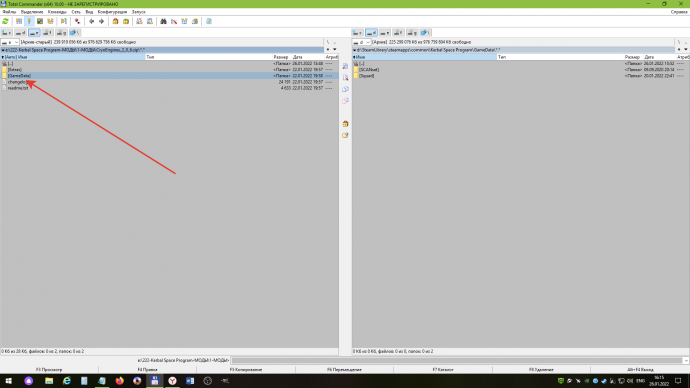The width and height of the screenshot is (690, 388).
Task: Click F4 Правка button
Action: point(147,370)
